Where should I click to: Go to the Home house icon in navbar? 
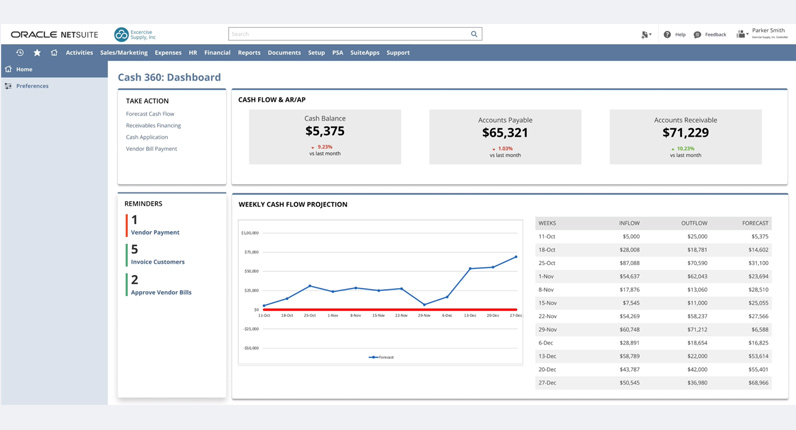(54, 53)
